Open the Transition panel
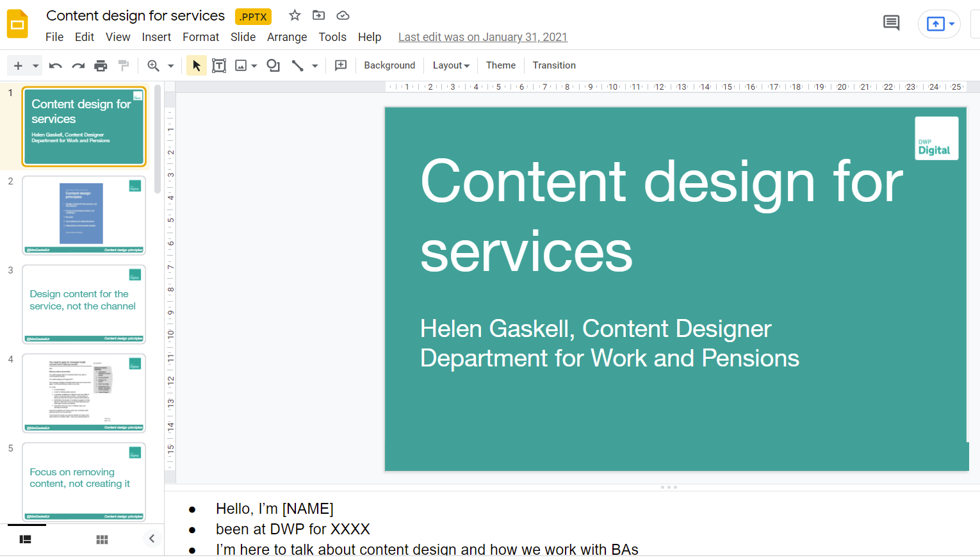The image size is (980, 558). pos(553,65)
